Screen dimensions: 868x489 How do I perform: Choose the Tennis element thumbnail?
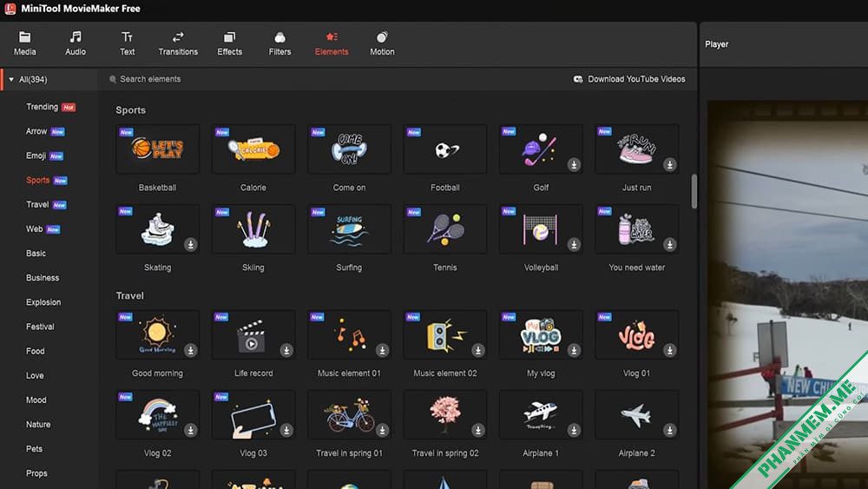[x=445, y=228]
